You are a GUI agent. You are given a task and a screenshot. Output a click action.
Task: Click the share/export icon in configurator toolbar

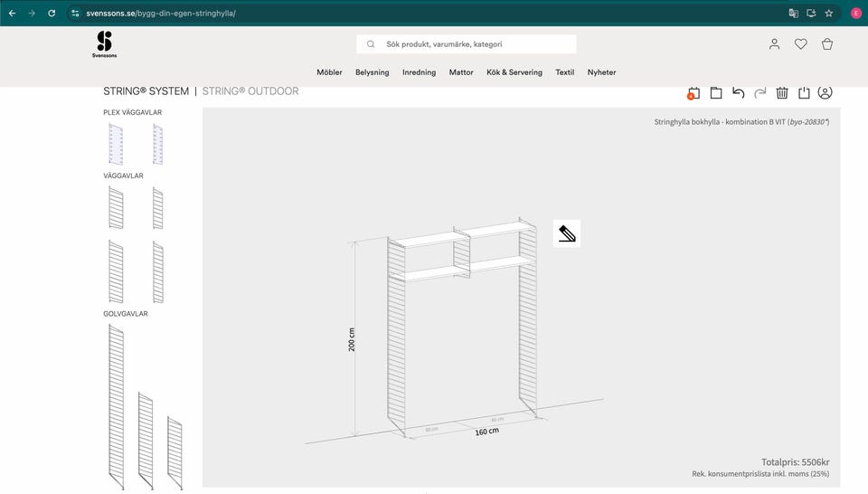tap(804, 92)
